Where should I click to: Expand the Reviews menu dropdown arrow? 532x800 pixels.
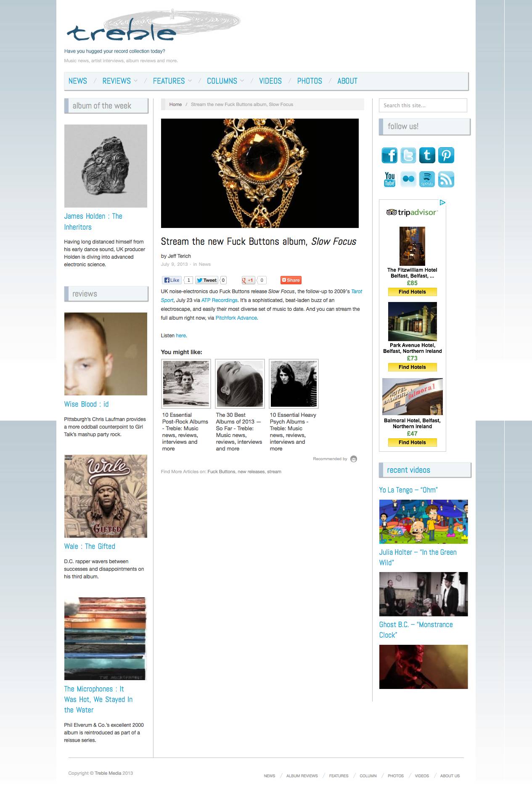(x=135, y=81)
